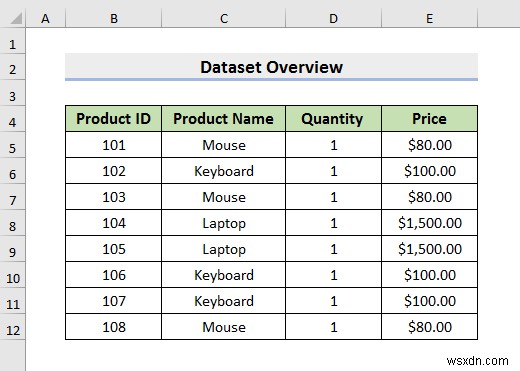This screenshot has width=520, height=371.
Task: Click cell with Product ID 104
Action: [x=113, y=223]
